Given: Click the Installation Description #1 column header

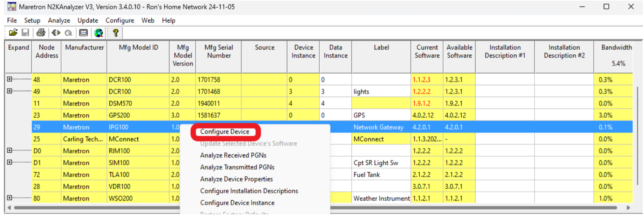Looking at the screenshot, I should 505,57.
